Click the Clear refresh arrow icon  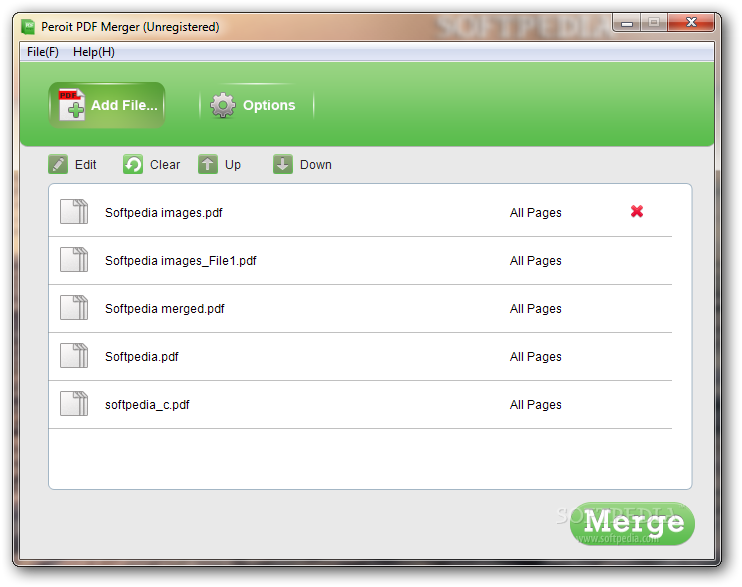[133, 164]
